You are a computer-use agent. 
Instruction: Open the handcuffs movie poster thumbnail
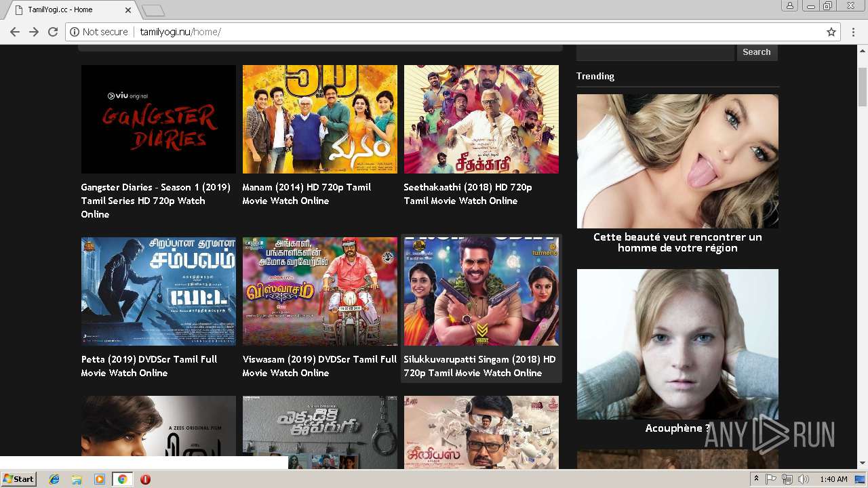(320, 432)
